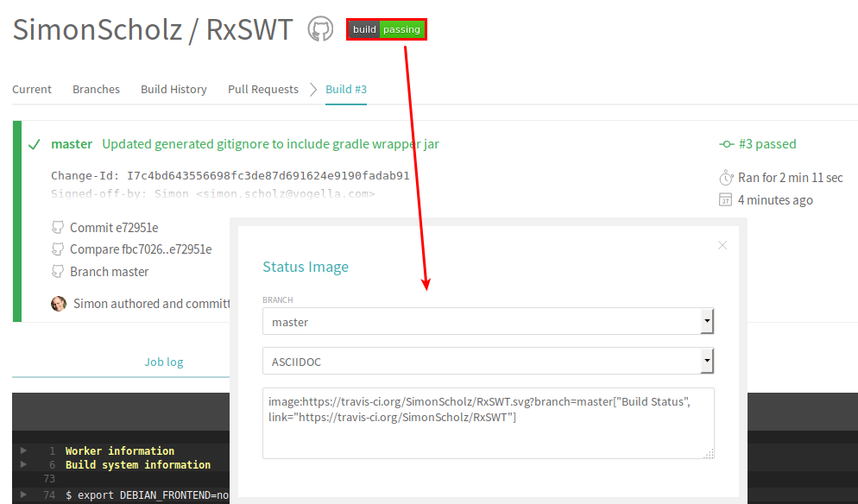858x504 pixels.
Task: Click the GitHub icon next to Commit e72951e
Action: (x=58, y=227)
